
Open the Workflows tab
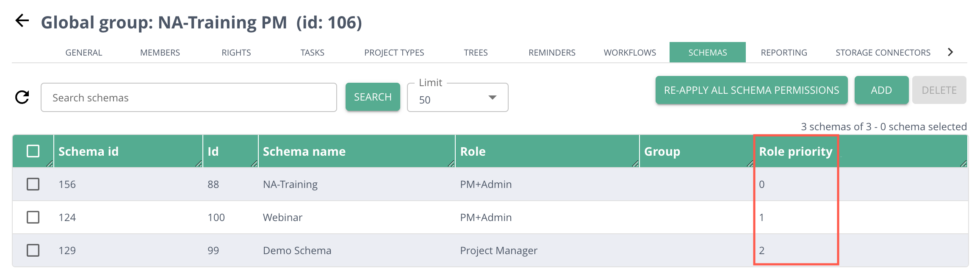(x=630, y=53)
